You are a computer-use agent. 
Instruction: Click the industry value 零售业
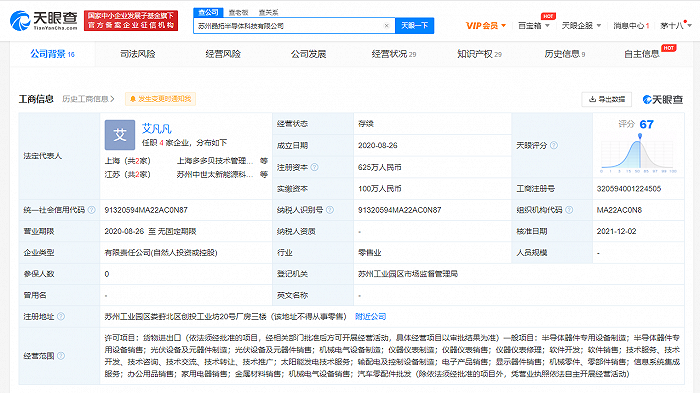[x=370, y=253]
